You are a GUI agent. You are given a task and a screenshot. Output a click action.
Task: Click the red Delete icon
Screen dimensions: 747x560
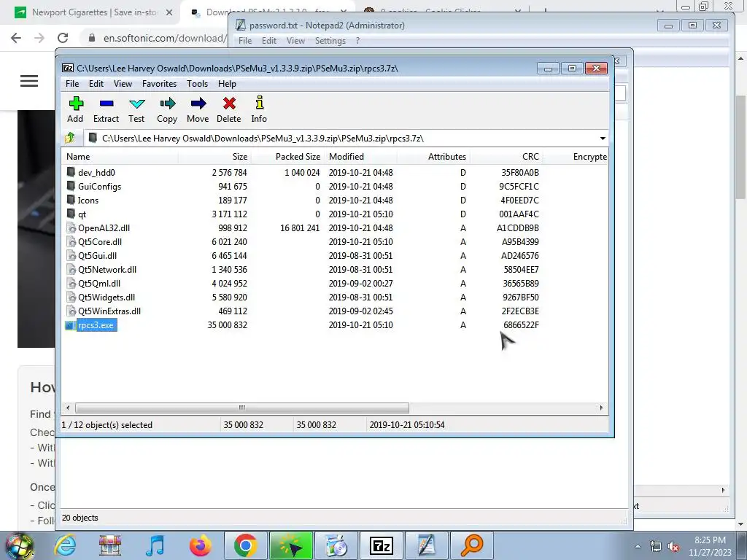pyautogui.click(x=228, y=110)
